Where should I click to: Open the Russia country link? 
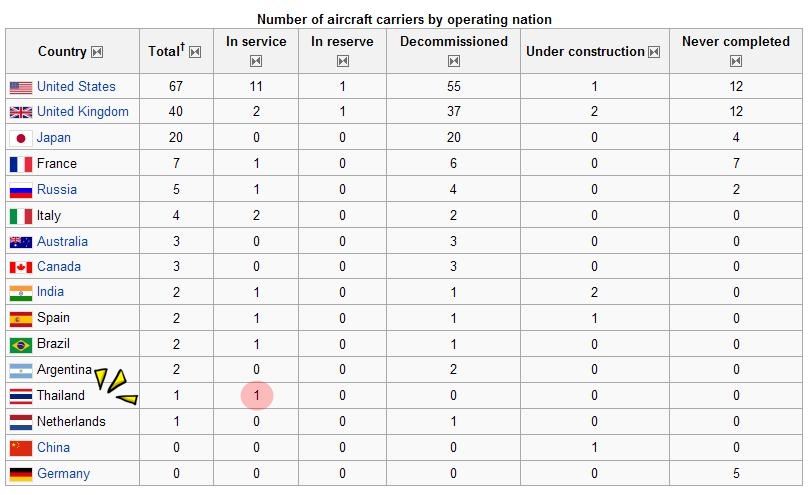tap(57, 189)
